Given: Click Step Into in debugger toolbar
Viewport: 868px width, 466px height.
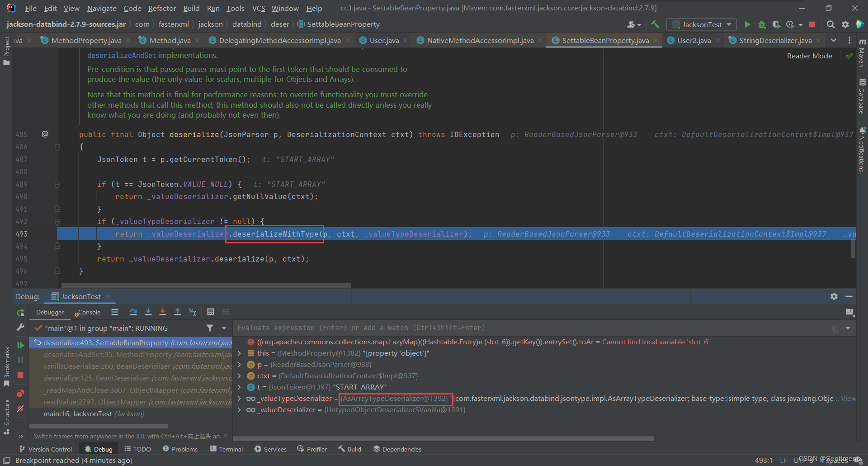Looking at the screenshot, I should click(x=148, y=312).
